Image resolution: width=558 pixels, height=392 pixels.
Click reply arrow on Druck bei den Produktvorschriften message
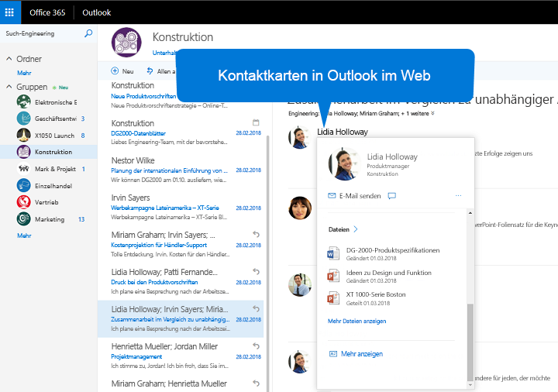[256, 271]
